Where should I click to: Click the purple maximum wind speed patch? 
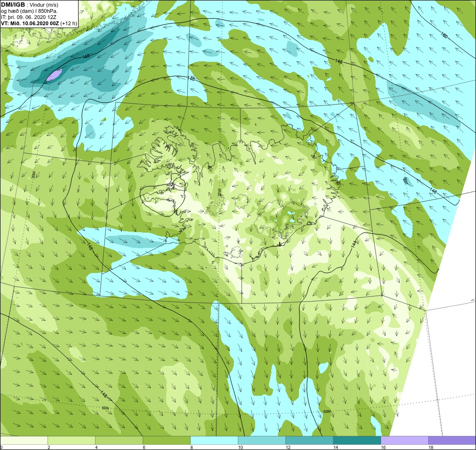coord(54,74)
